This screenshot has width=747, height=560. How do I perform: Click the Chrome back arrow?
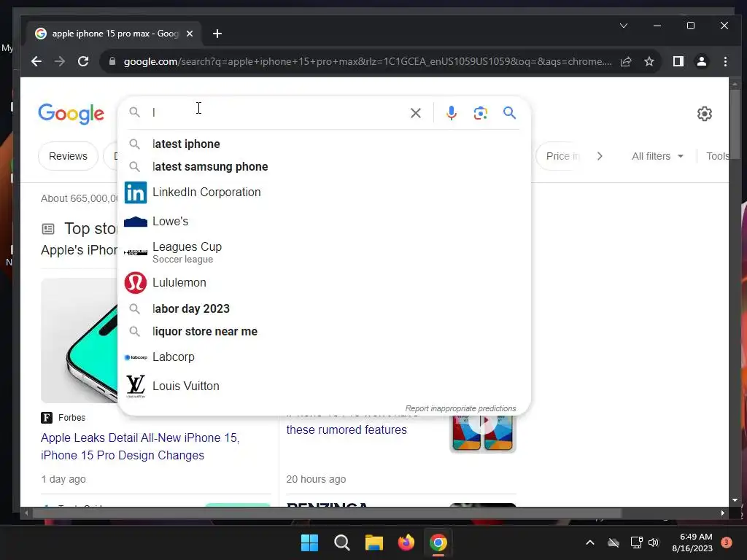[x=36, y=61]
